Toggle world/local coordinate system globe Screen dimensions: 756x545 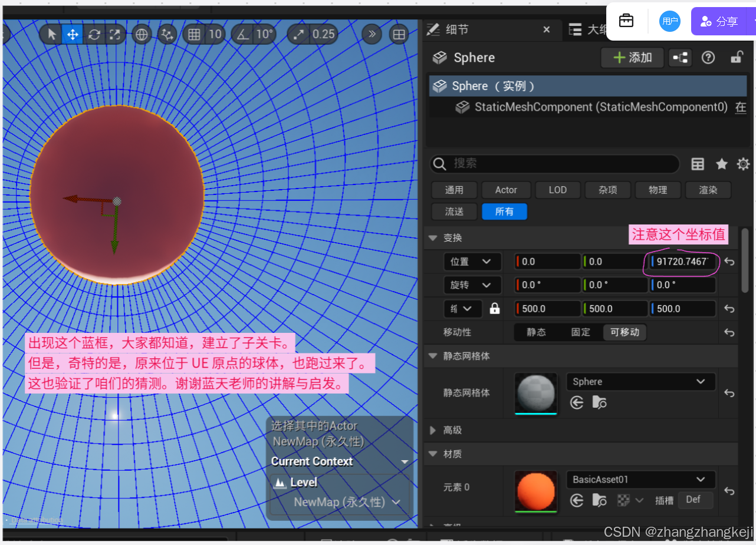[142, 34]
